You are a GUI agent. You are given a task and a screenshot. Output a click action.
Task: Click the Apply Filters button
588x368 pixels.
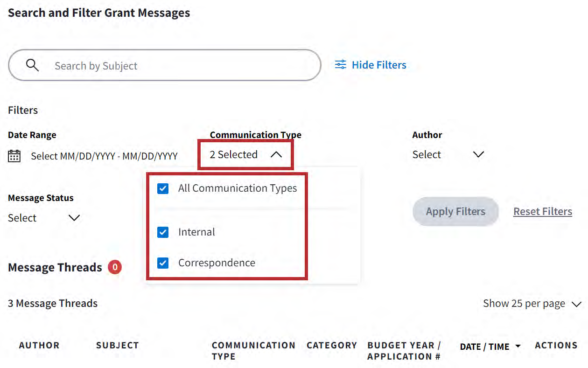455,211
